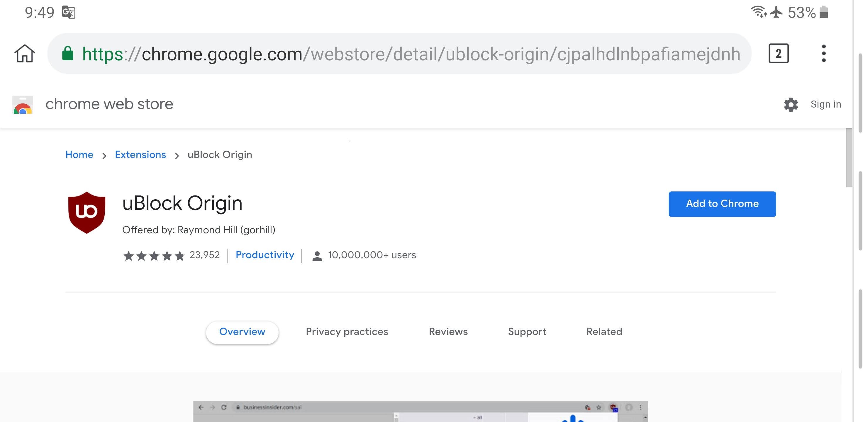Open the browser three-dot menu
The image size is (868, 422).
pyautogui.click(x=823, y=54)
